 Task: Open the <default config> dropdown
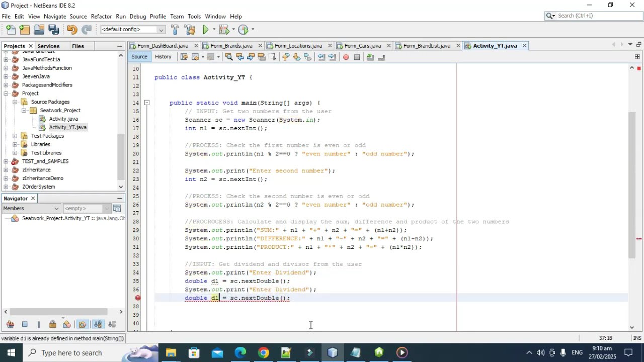133,30
